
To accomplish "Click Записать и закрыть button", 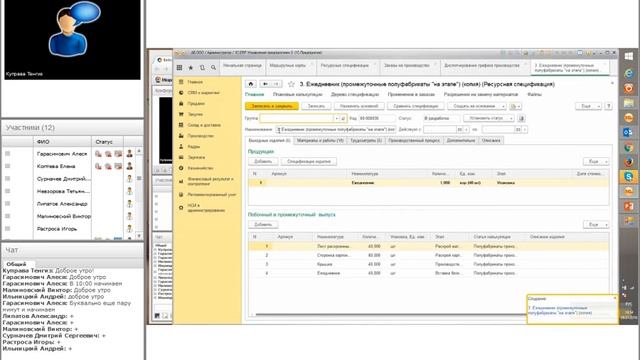I will pos(272,106).
